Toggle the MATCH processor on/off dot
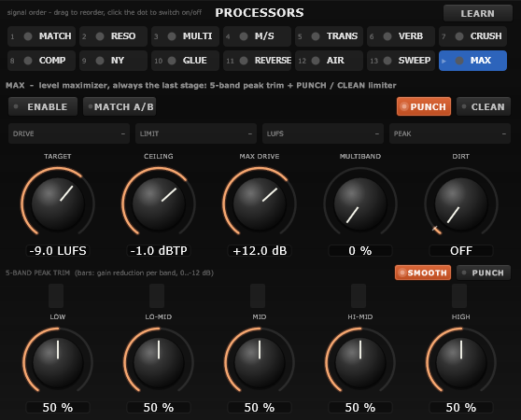This screenshot has height=420, width=521. 28,36
